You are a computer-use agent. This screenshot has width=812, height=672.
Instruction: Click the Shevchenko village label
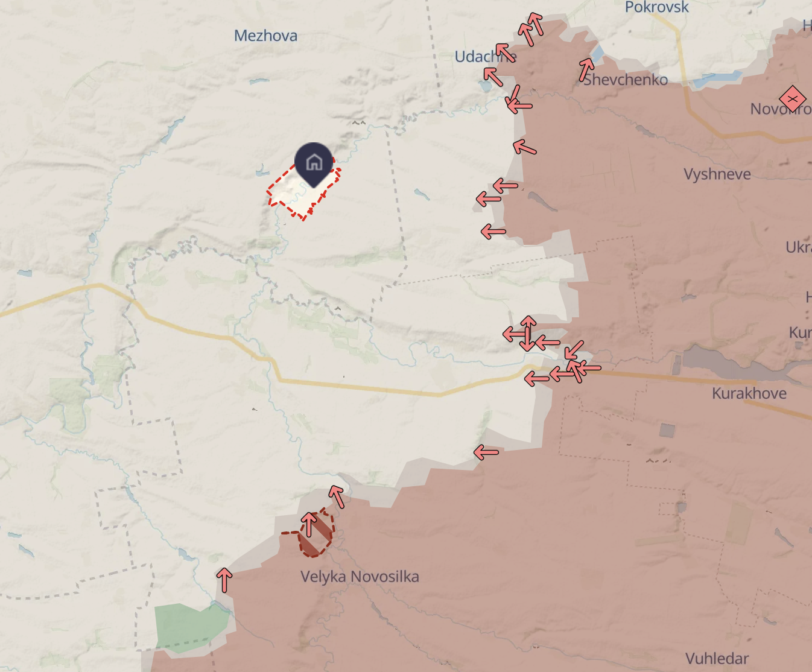pos(626,80)
